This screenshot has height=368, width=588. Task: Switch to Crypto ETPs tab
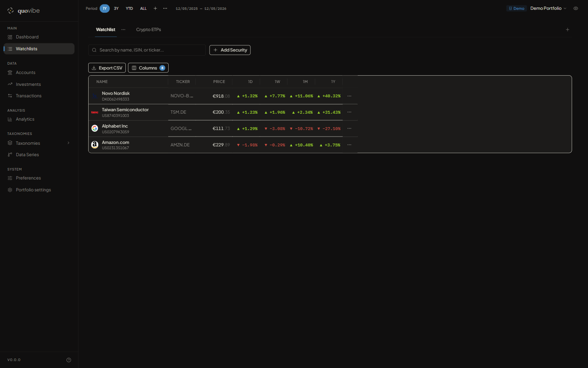(149, 29)
